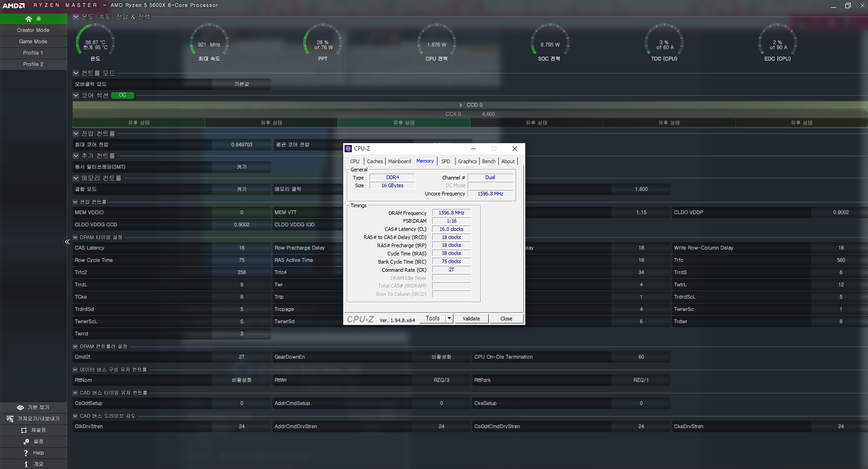The image size is (868, 469).
Task: Open the CPU-Z Tools dropdown arrow
Action: pyautogui.click(x=449, y=319)
